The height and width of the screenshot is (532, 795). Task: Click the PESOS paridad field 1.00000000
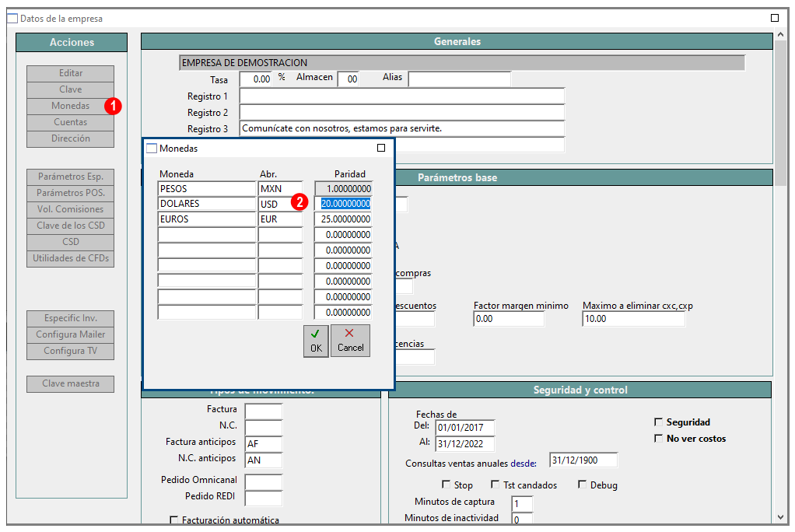[x=343, y=189]
